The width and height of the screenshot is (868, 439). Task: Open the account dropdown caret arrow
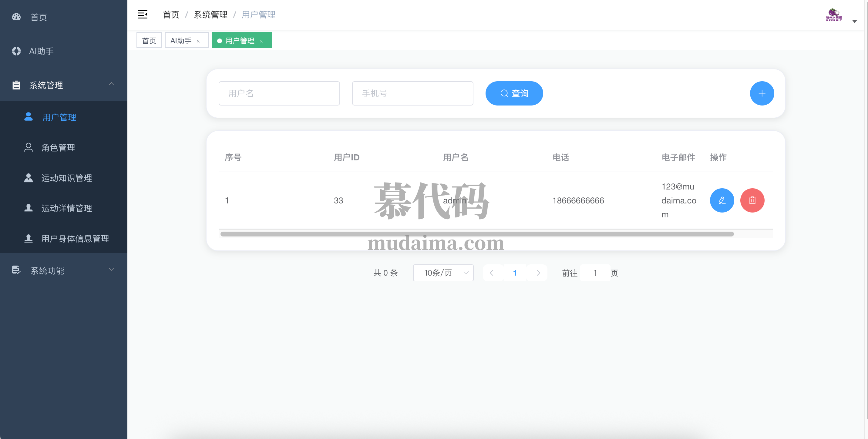(854, 22)
